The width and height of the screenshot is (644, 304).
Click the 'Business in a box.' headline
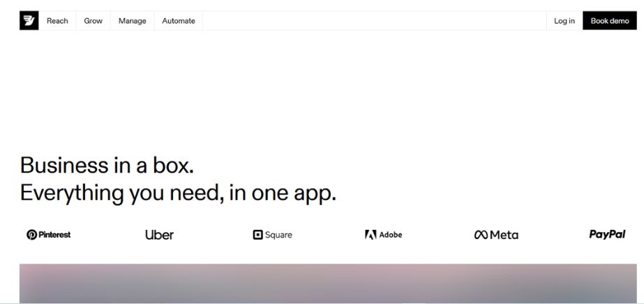(107, 166)
